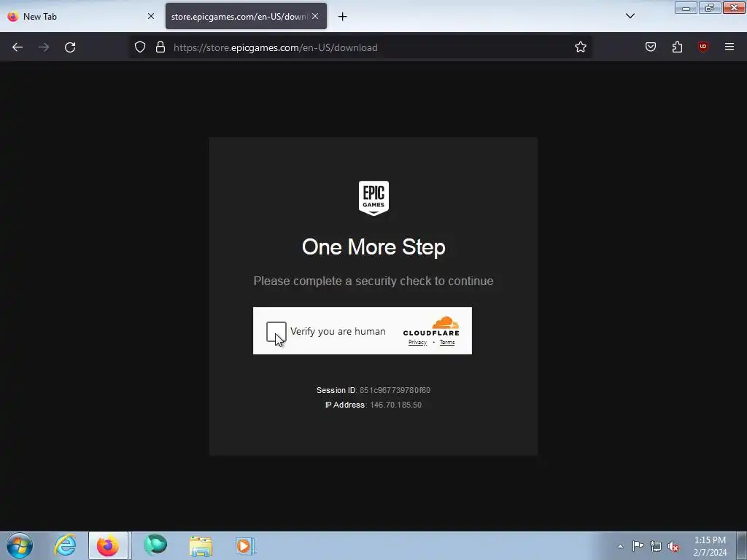
Task: Click the One More Step heading
Action: coord(373,247)
